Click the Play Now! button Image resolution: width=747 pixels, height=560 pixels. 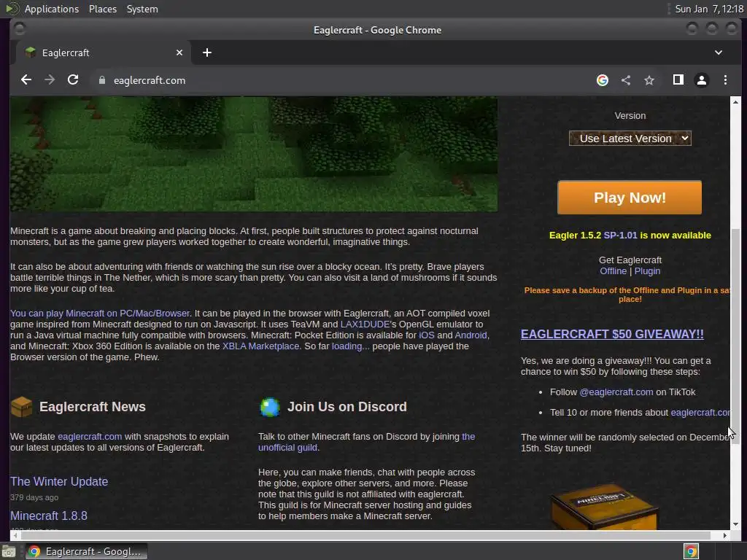(x=630, y=198)
